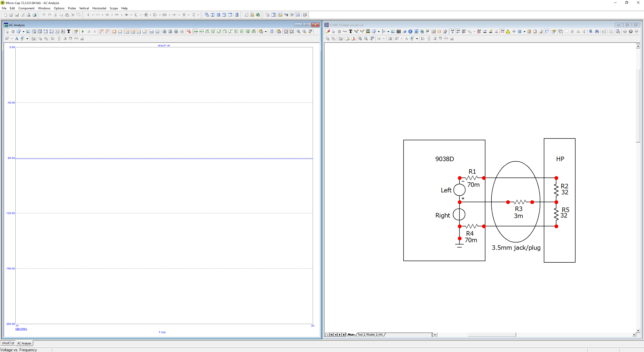
Task: Open the clipboard dropdown arrow in AC Analysis toolbar
Action: tap(266, 32)
